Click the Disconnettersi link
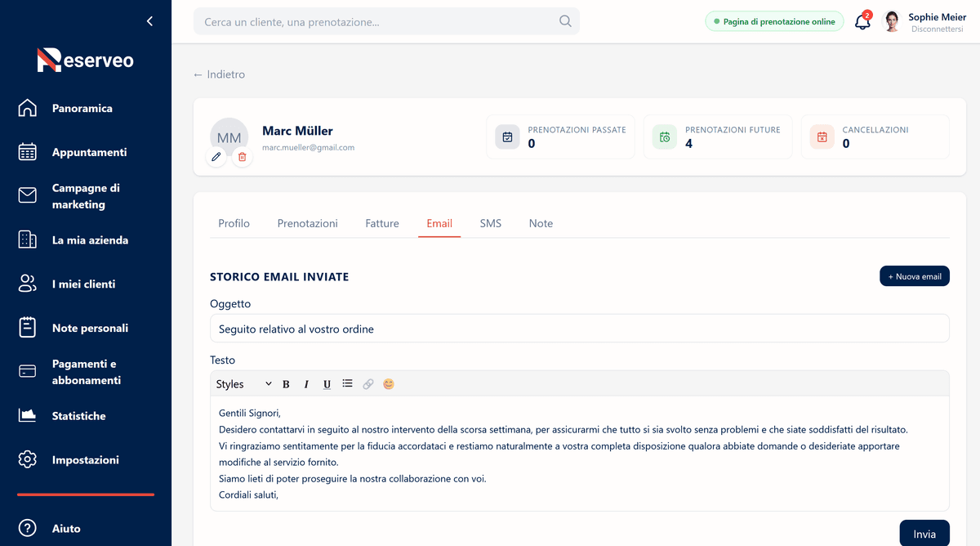980x546 pixels. coord(938,29)
